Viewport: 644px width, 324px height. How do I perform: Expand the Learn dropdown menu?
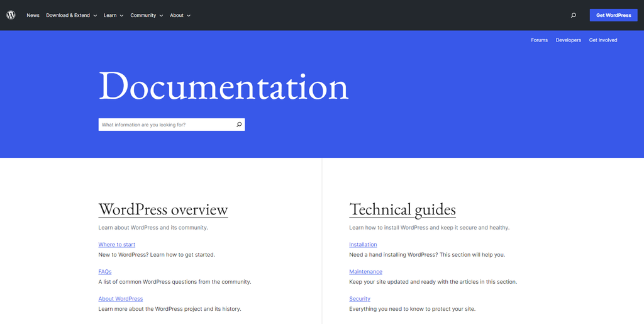[113, 15]
